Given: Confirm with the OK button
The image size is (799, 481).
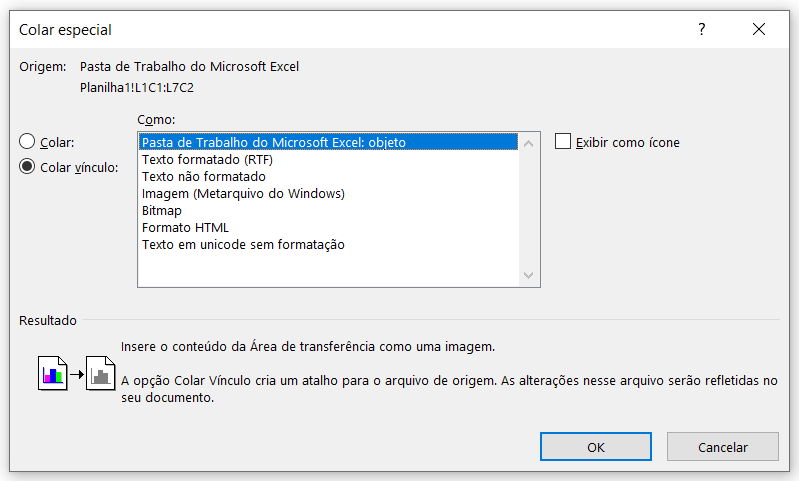Looking at the screenshot, I should tap(596, 447).
